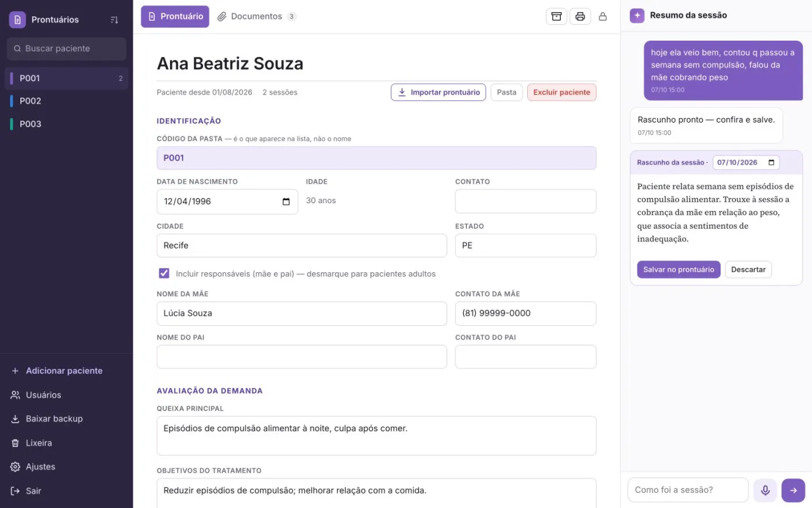This screenshot has width=812, height=508.
Task: Toggle the patient list sort order icon
Action: (114, 20)
